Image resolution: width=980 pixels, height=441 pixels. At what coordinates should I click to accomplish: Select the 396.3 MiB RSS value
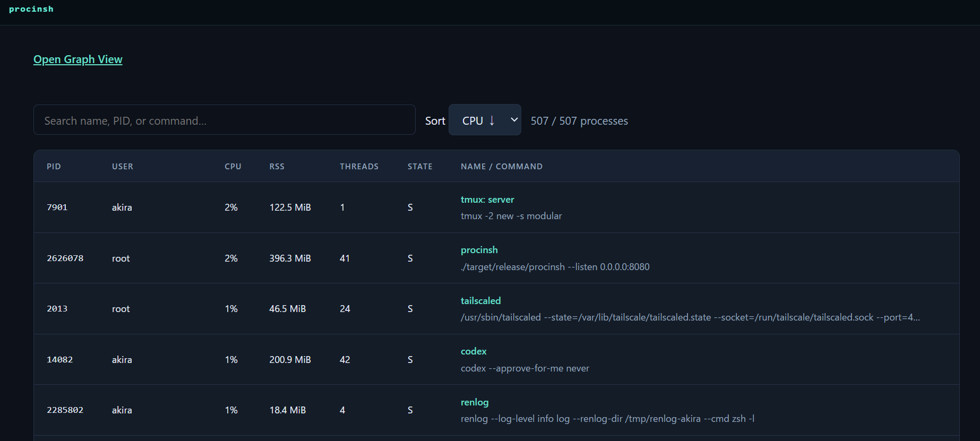click(290, 258)
